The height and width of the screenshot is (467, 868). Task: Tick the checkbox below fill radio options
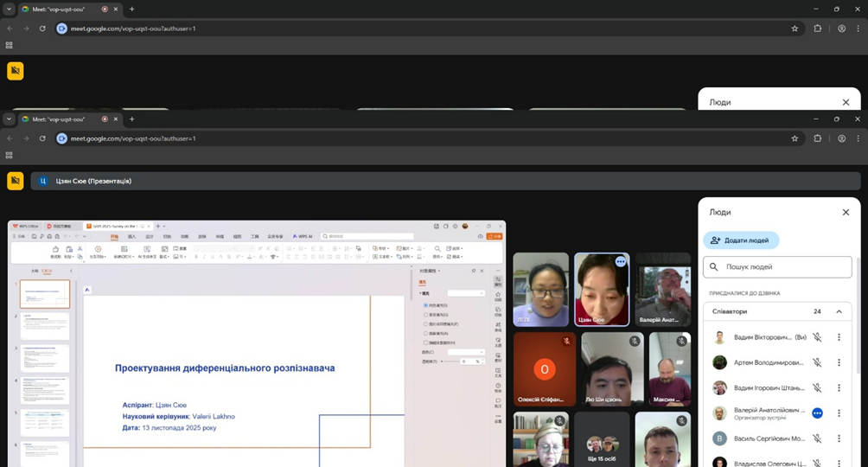(x=425, y=342)
